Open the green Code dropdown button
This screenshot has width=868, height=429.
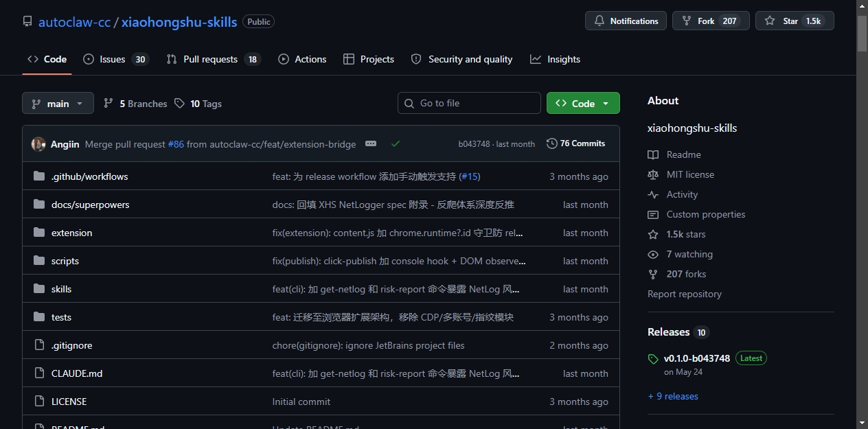point(583,103)
